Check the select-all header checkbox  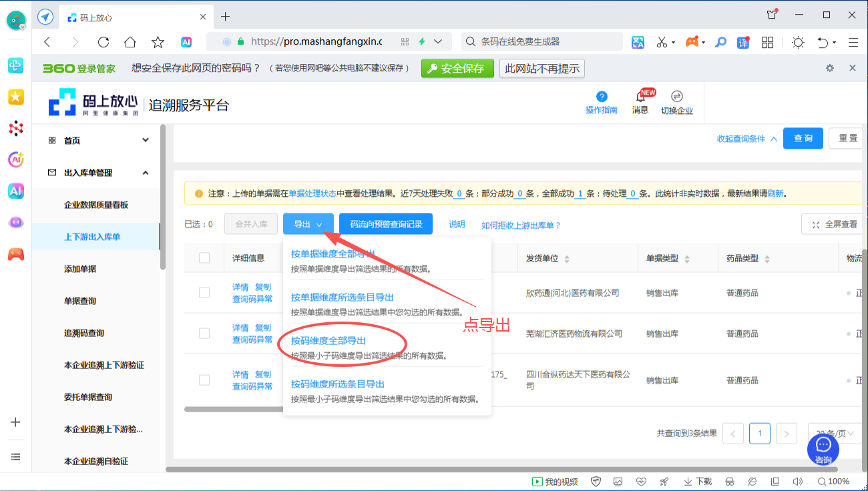204,258
